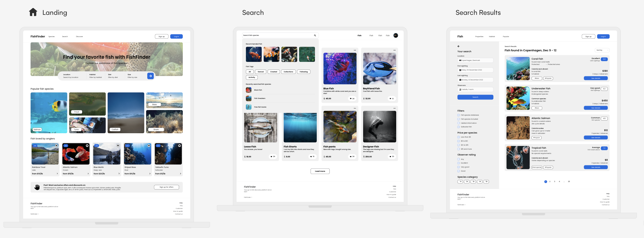Open the three-dot menu on Blue Fish card
Image resolution: width=644 pixels, height=238 pixels.
(355, 50)
